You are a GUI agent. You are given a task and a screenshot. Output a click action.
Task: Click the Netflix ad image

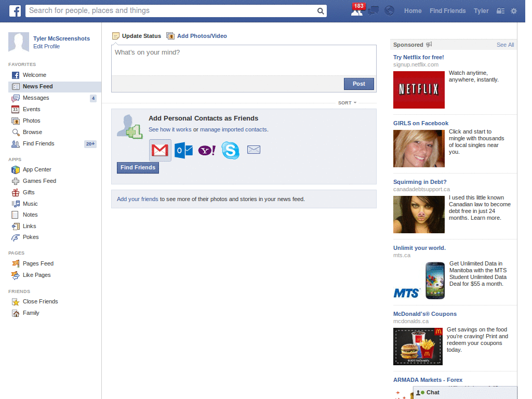tap(419, 90)
